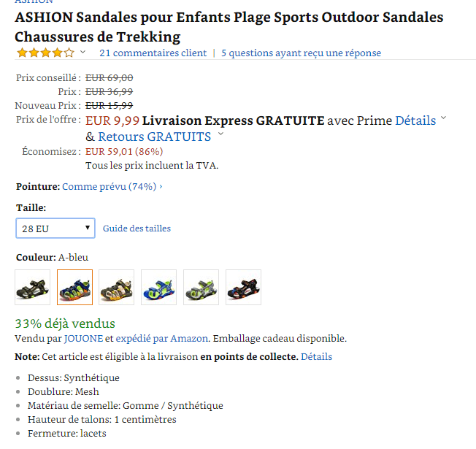Image resolution: width=476 pixels, height=449 pixels.
Task: Click the star rating icons
Action: 45,53
